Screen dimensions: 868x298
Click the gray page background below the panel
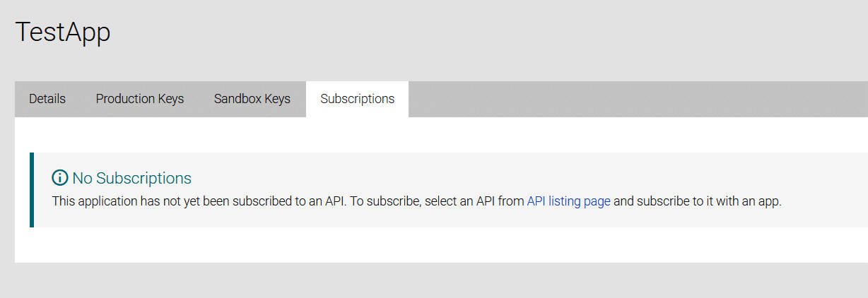coord(424,281)
